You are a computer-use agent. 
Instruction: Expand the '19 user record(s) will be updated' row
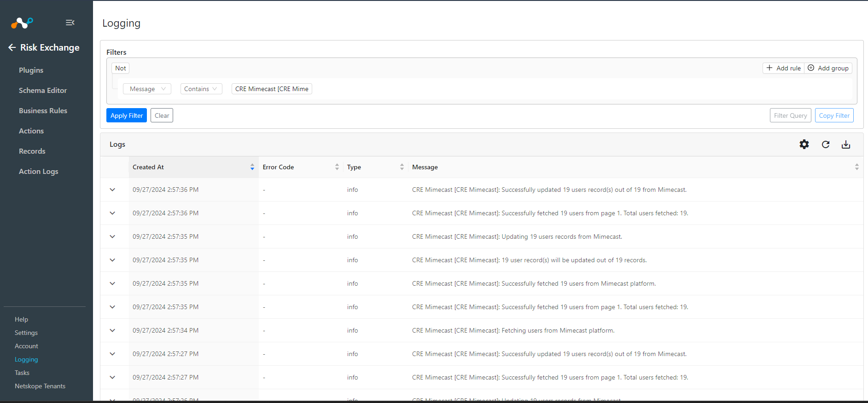point(112,260)
